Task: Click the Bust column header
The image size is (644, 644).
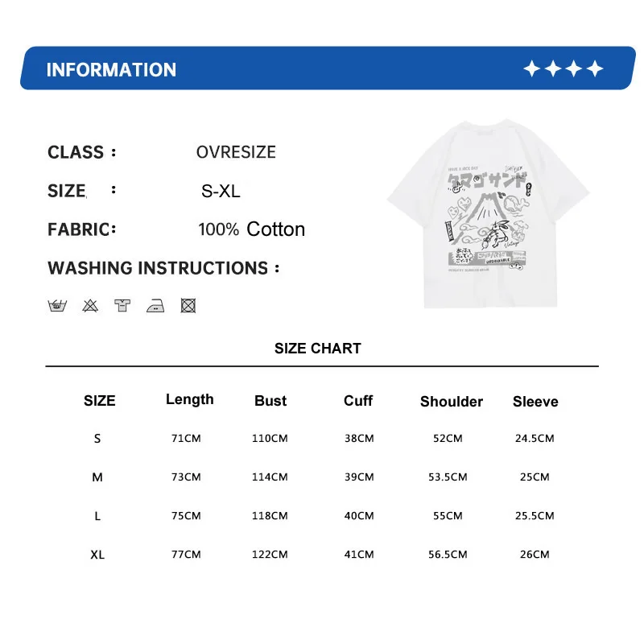Action: 270,400
